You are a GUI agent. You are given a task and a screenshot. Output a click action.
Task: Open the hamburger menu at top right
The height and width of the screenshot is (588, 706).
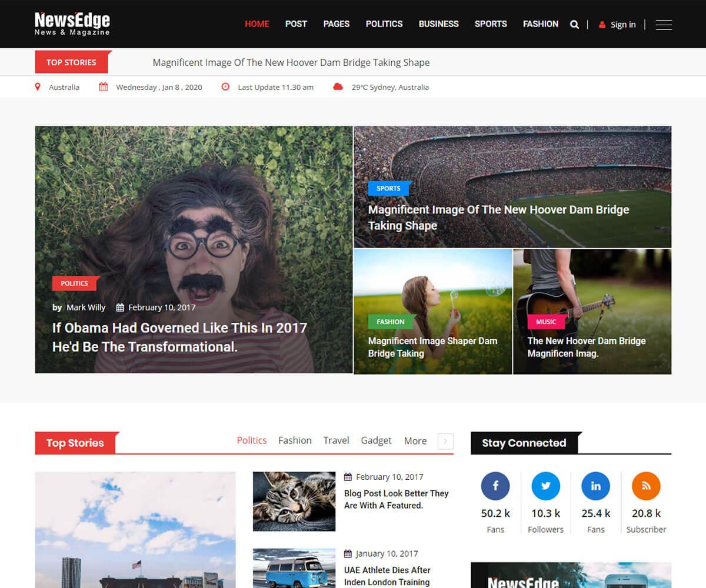(x=664, y=25)
